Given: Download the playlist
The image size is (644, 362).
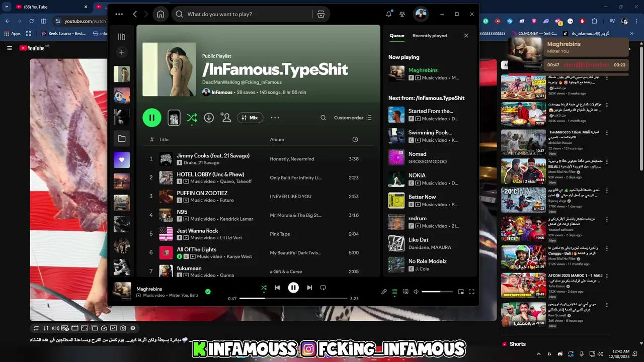Looking at the screenshot, I should click(x=209, y=118).
